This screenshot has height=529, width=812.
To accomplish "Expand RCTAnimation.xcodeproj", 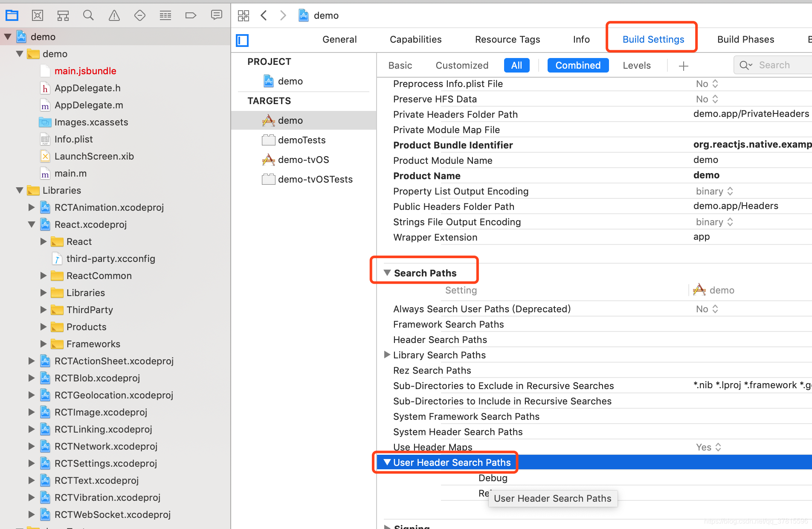I will pos(32,207).
